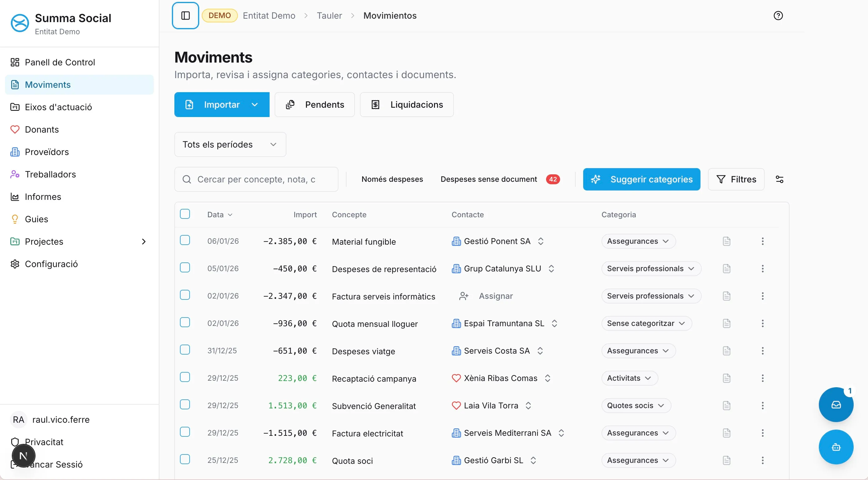The height and width of the screenshot is (480, 868).
Task: Open the inbox floating button
Action: [x=836, y=405]
